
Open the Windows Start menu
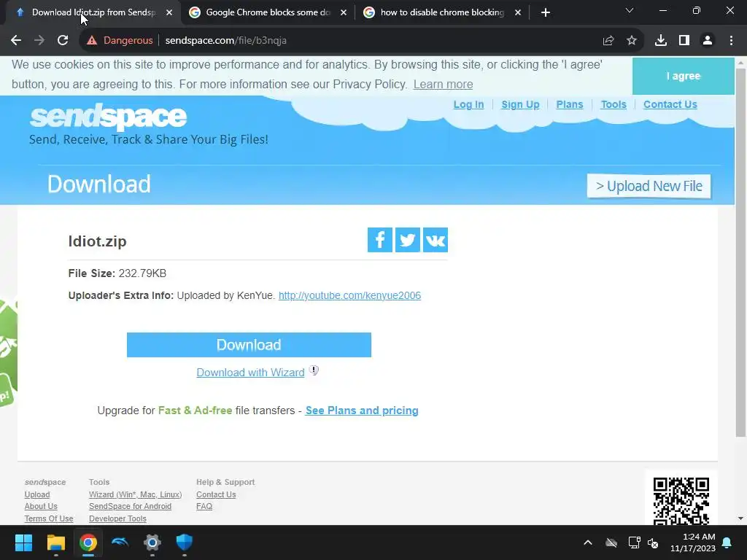tap(23, 542)
